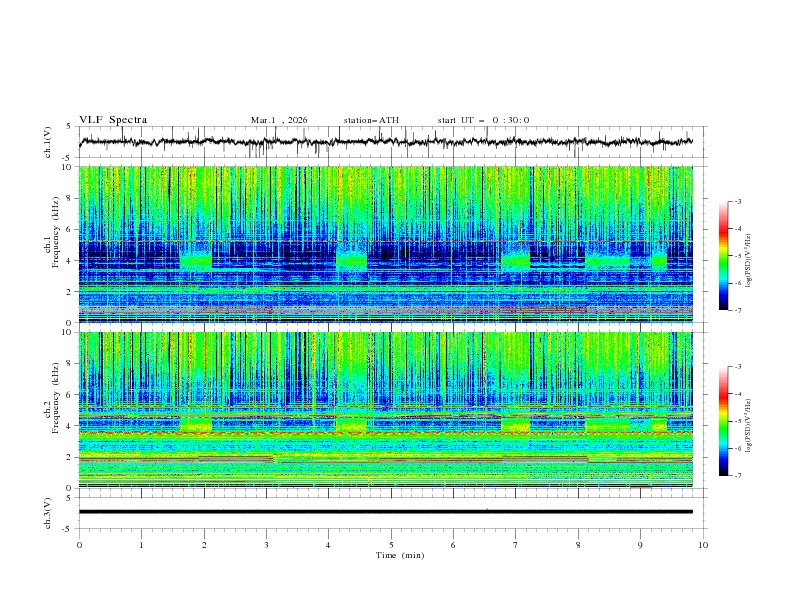Click the "-7" tick on ch.1 colorbar
The image size is (792, 612).
click(x=738, y=310)
